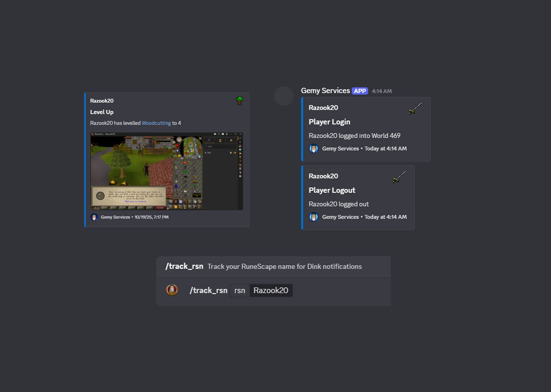Click the rsn parameter label
Screen dimensions: 551x392
pyautogui.click(x=240, y=291)
